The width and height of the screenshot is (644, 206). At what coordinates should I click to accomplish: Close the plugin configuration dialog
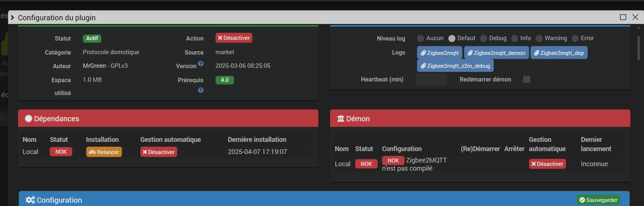(x=635, y=17)
